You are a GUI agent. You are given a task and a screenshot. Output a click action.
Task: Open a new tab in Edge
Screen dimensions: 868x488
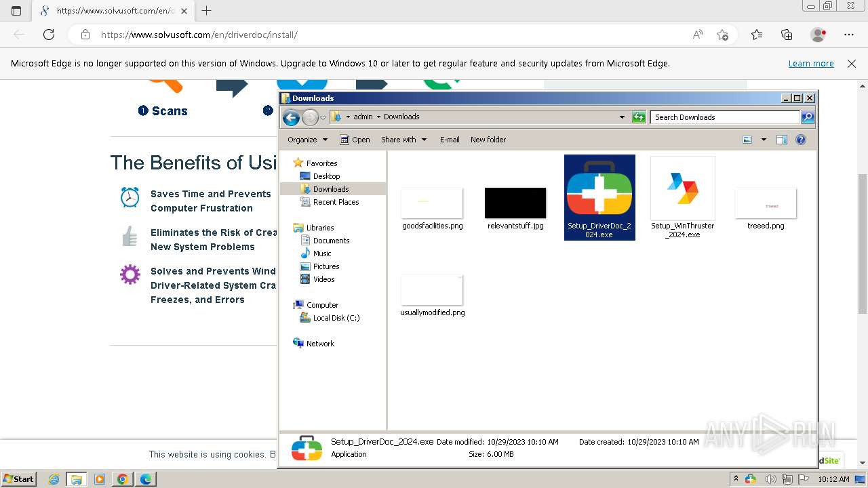coord(207,11)
